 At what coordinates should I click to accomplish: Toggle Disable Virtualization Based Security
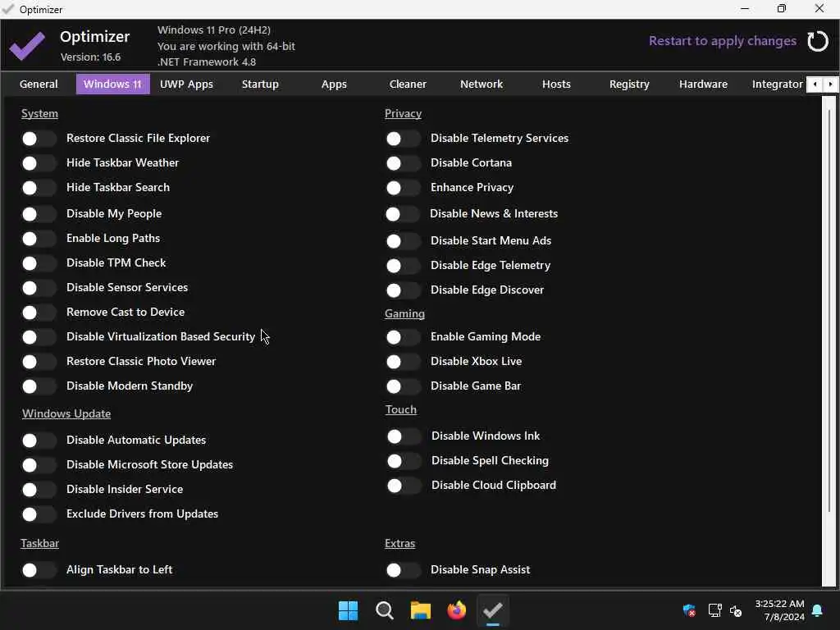(x=39, y=337)
